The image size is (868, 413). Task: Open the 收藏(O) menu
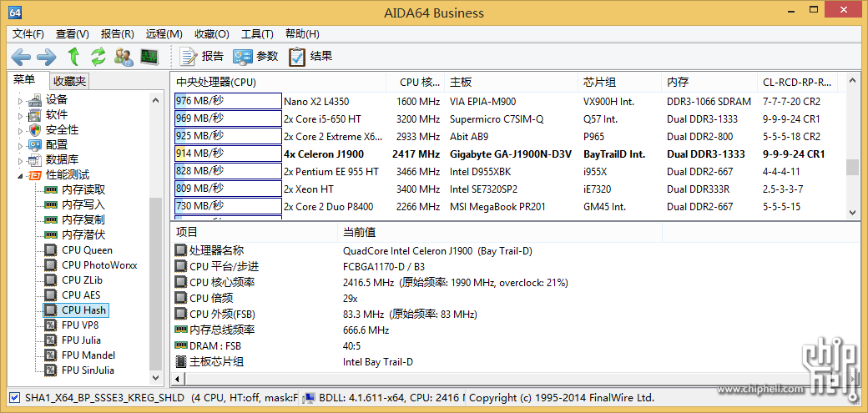212,33
